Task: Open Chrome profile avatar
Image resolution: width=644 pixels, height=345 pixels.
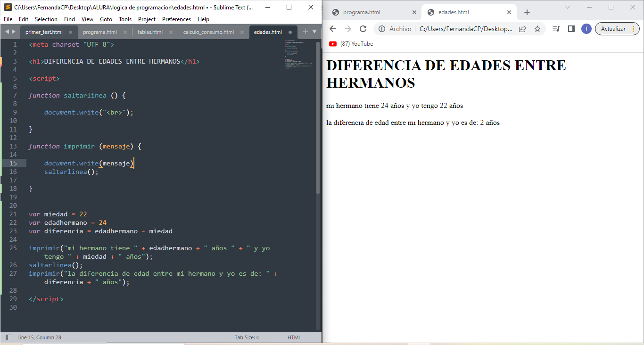Action: click(x=586, y=29)
